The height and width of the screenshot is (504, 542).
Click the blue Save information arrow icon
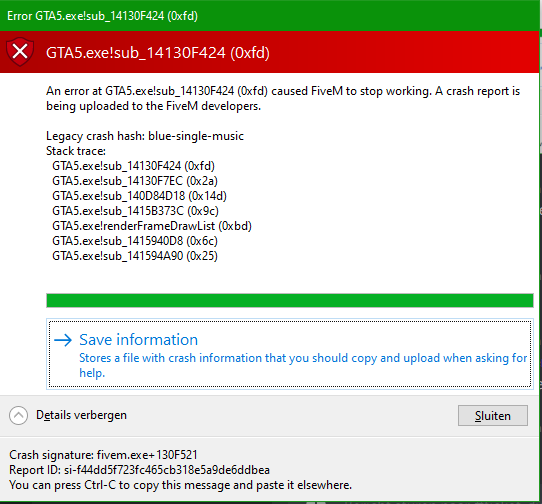point(63,340)
